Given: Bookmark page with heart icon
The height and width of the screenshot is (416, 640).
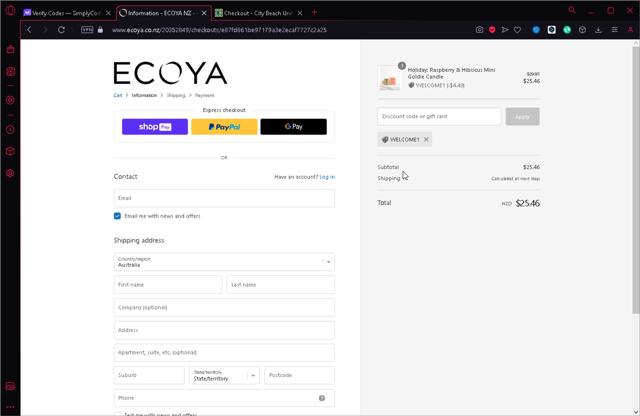Looking at the screenshot, I should pos(517,30).
